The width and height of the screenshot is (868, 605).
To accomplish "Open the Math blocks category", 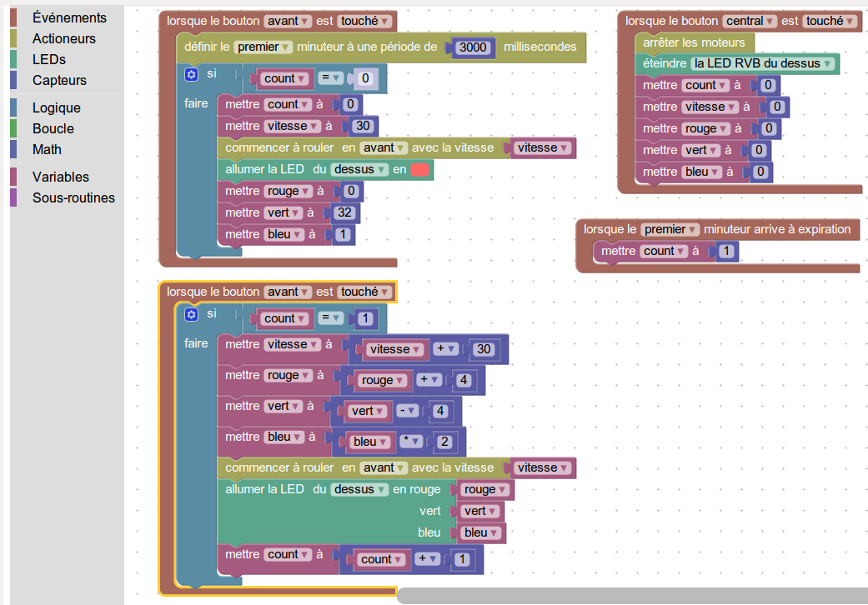I will [47, 149].
